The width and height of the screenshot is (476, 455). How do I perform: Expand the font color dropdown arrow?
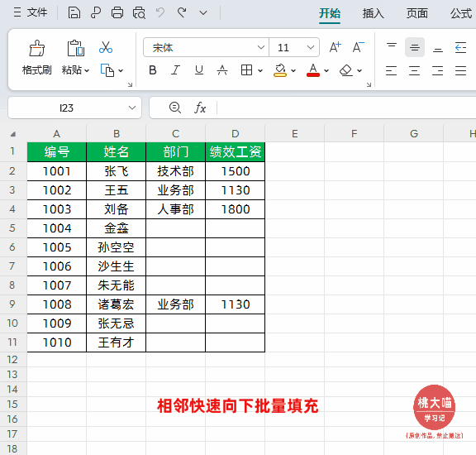coord(326,71)
